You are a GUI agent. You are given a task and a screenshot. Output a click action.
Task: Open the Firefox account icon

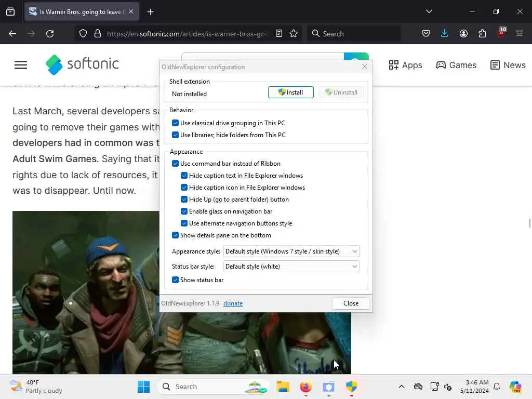click(463, 33)
